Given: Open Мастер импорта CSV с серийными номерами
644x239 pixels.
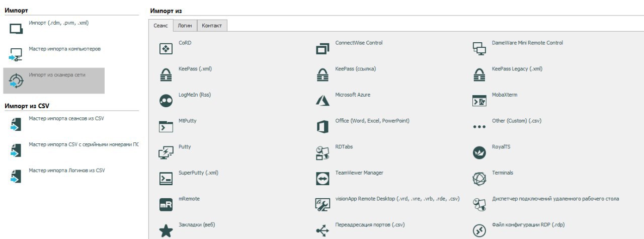Looking at the screenshot, I should point(84,144).
